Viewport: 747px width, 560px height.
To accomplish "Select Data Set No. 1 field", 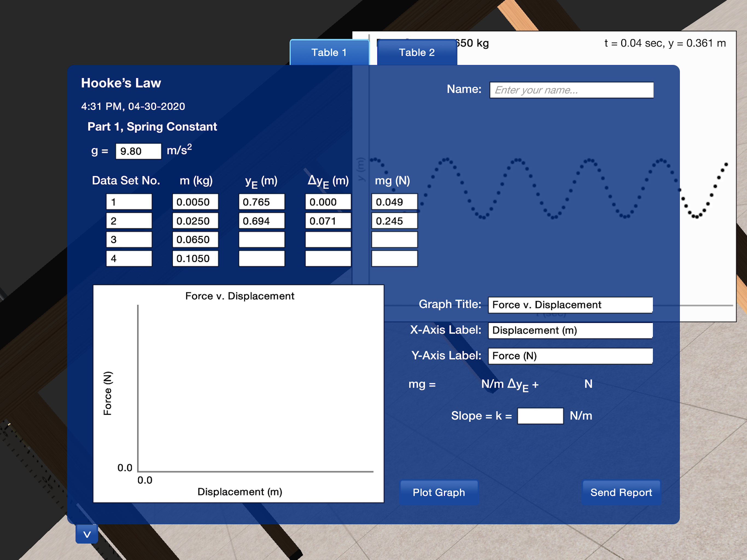I will pyautogui.click(x=129, y=202).
